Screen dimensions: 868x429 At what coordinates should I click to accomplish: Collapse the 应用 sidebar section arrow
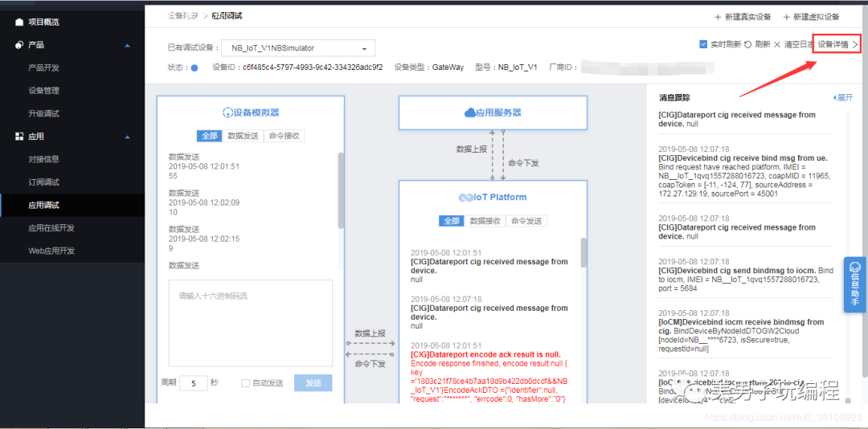[x=128, y=137]
